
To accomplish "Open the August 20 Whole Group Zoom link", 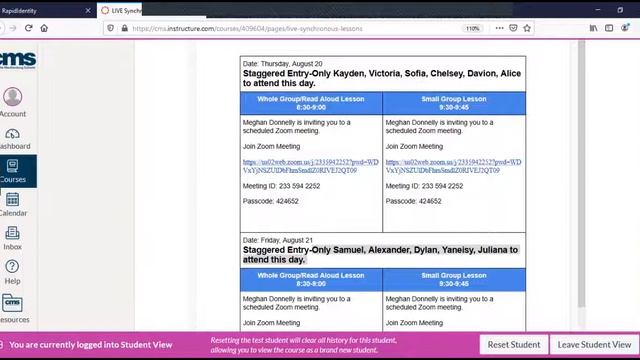I will click(x=311, y=166).
